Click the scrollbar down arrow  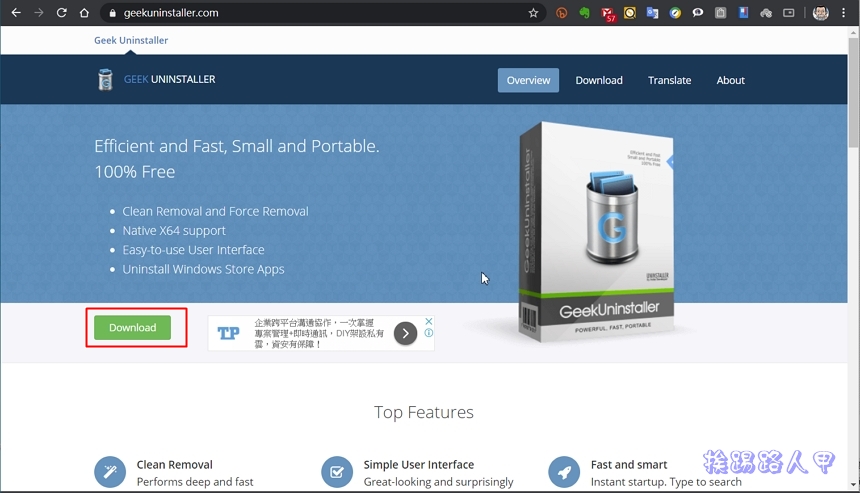pos(853,485)
